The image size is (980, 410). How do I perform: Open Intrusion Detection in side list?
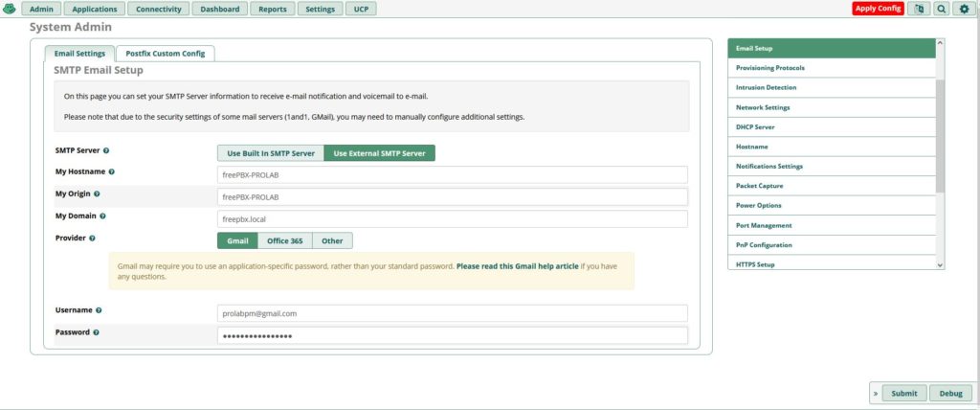pos(832,87)
